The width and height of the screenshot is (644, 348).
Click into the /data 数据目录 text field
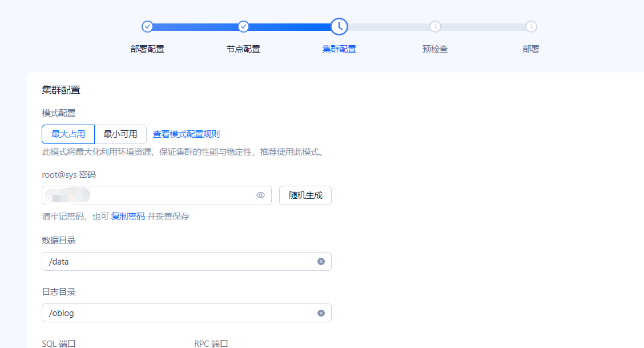pos(177,262)
